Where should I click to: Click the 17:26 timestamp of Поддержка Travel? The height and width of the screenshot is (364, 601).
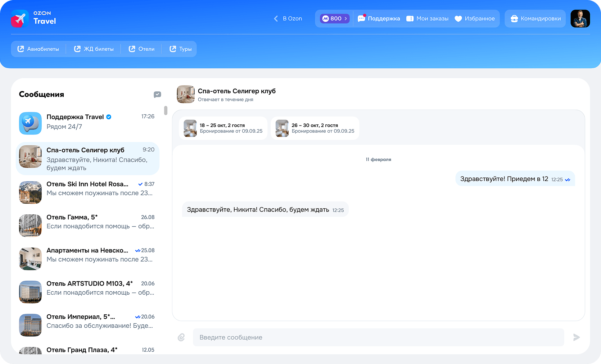tap(148, 117)
